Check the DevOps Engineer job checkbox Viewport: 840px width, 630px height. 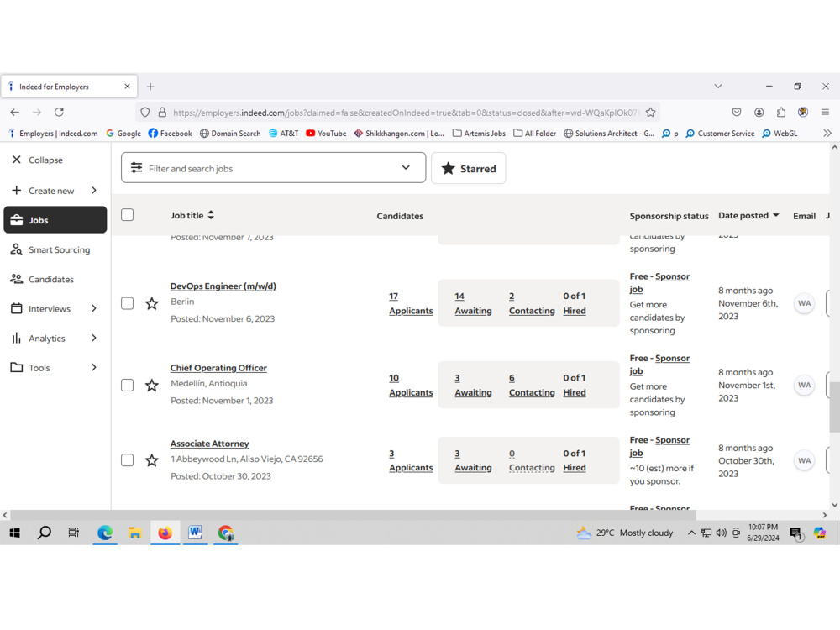tap(127, 303)
